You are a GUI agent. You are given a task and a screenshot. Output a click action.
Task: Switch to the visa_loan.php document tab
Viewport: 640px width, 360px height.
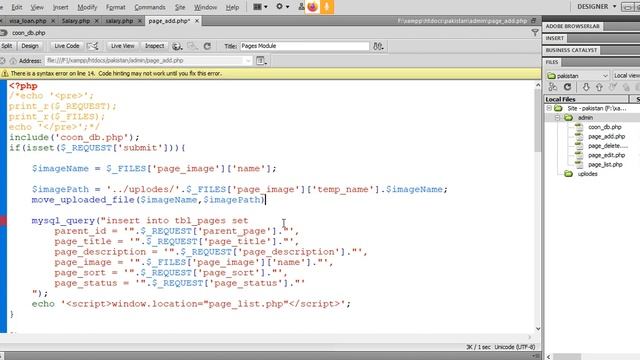[x=27, y=20]
